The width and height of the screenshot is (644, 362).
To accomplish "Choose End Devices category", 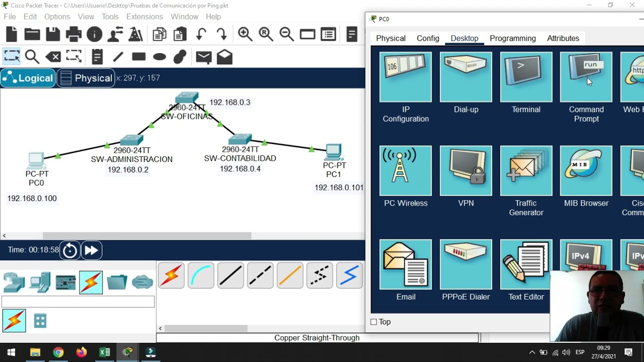I will [39, 282].
